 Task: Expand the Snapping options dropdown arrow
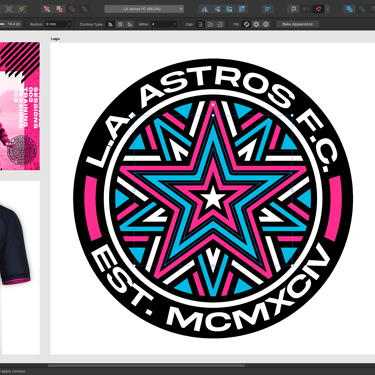327,9
